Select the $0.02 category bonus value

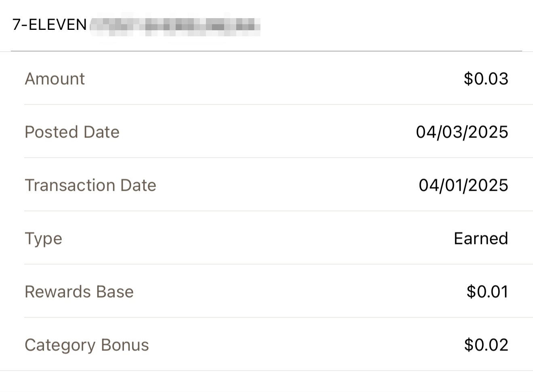(486, 345)
